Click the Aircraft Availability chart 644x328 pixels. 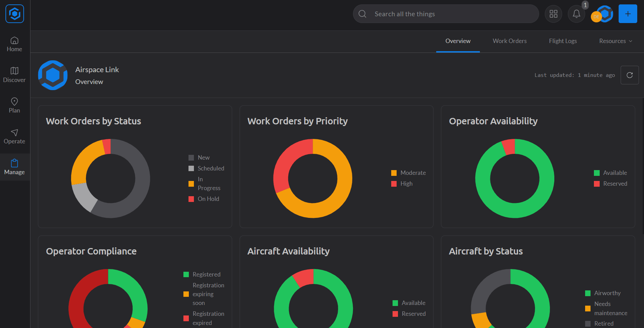[313, 299]
